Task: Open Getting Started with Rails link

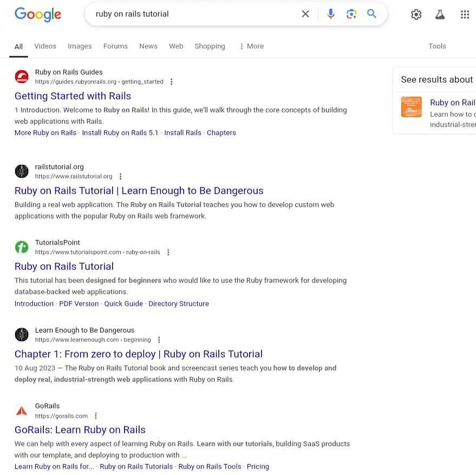Action: pos(73,96)
